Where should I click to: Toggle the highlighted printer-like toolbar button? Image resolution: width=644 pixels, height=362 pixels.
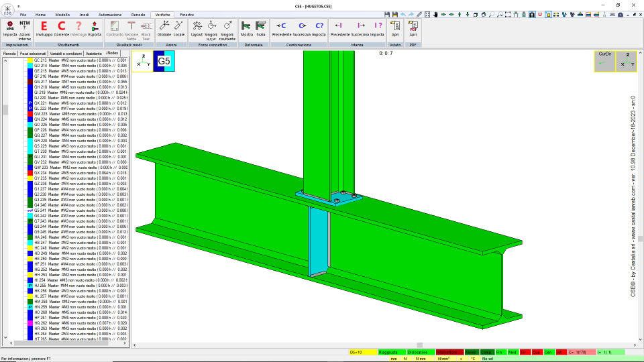click(x=532, y=14)
